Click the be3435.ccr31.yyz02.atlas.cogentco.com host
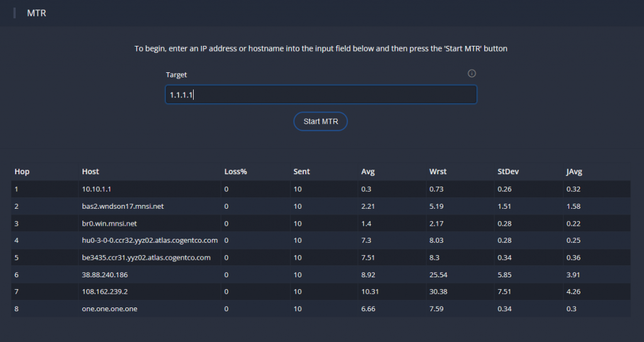 click(x=146, y=257)
